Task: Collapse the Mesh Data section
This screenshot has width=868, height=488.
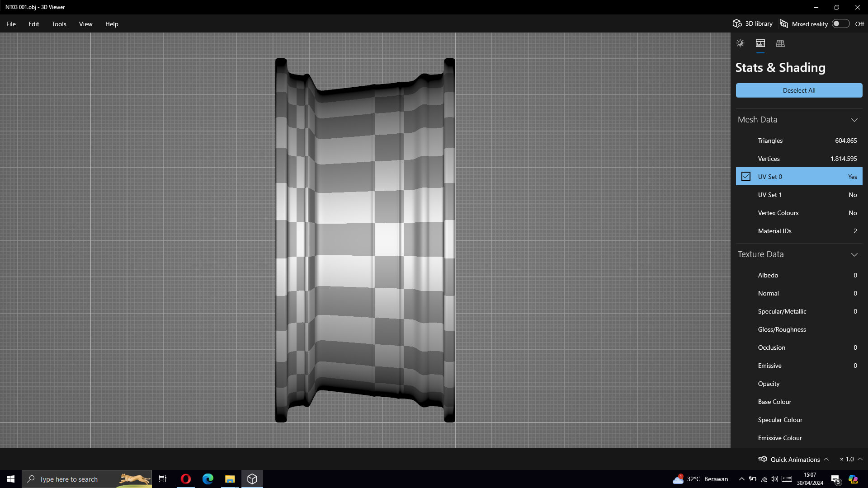Action: click(854, 120)
